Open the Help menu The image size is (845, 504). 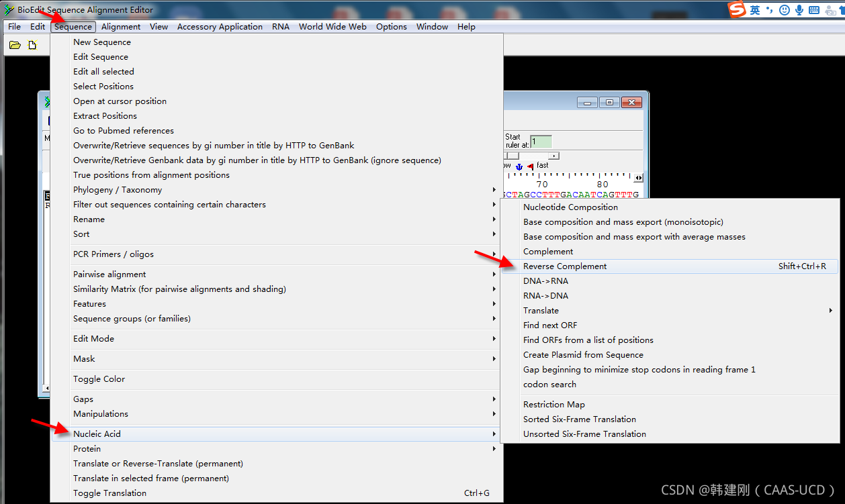pyautogui.click(x=466, y=27)
